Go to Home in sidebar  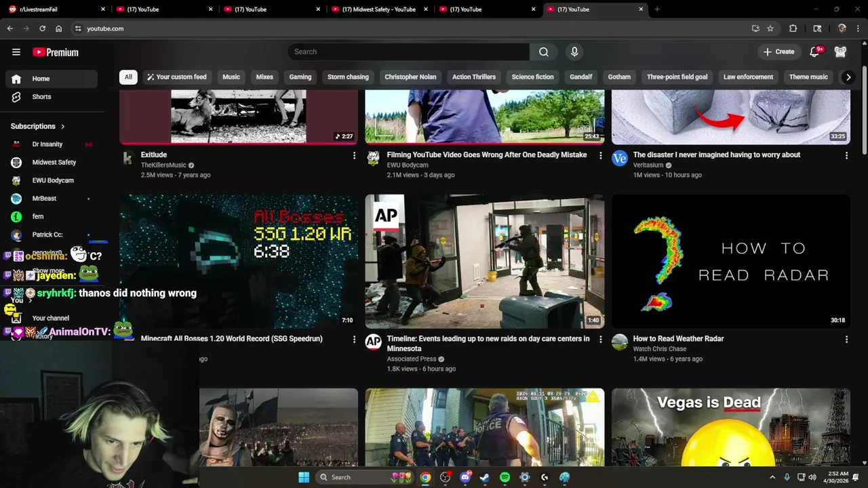(52, 79)
